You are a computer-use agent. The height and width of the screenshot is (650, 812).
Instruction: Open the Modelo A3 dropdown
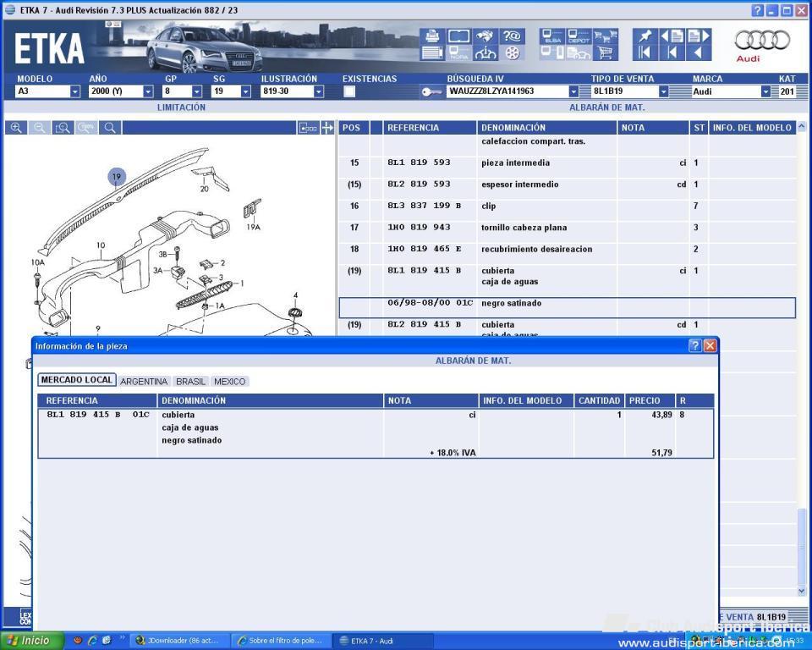(75, 91)
